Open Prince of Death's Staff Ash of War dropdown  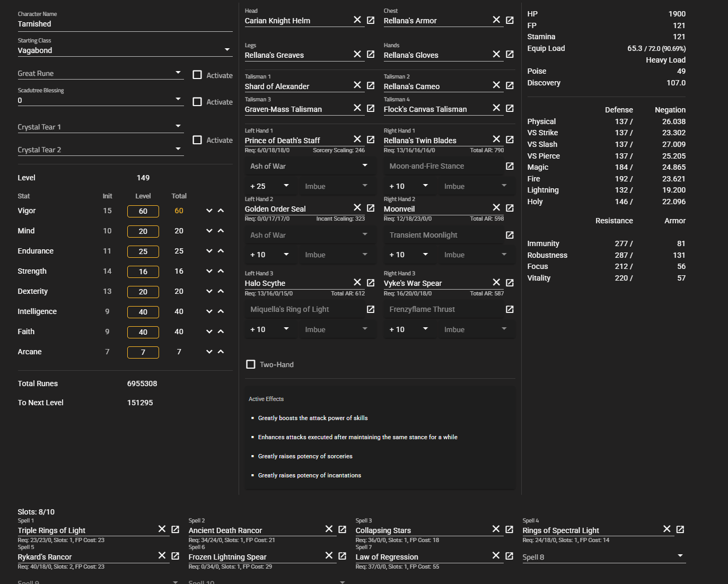click(x=310, y=166)
